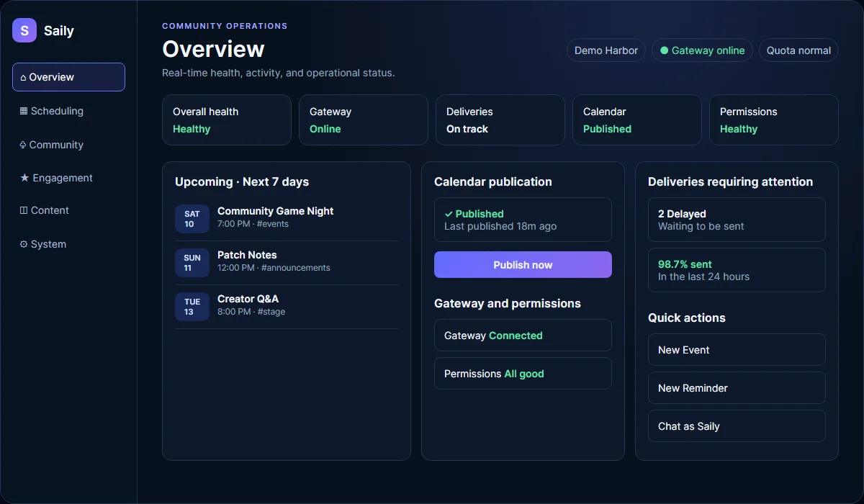Click the SAT 10 date badge
The image size is (864, 504).
click(x=192, y=219)
